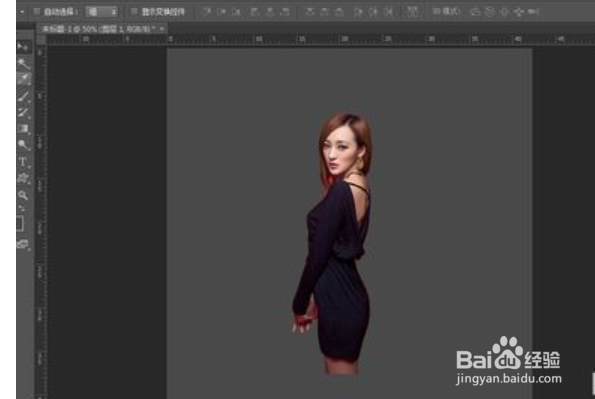
Task: Click Distribute Top Edges icon
Action: pyautogui.click(x=310, y=12)
